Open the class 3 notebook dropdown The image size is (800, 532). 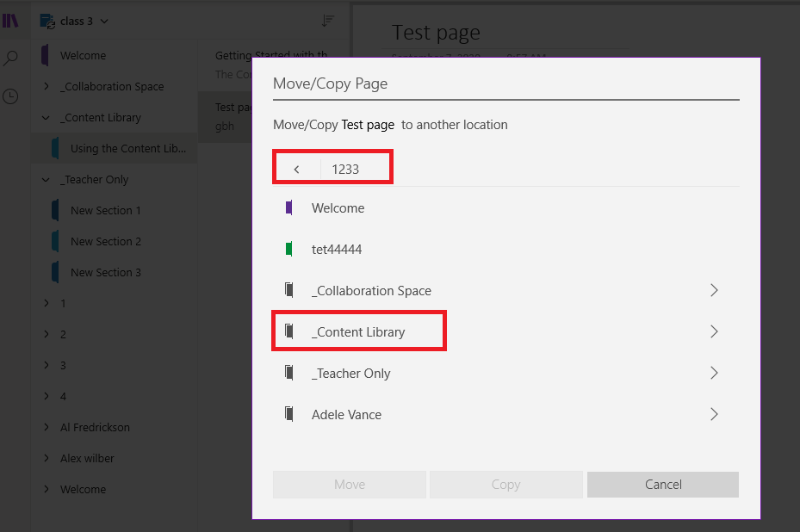pos(104,22)
